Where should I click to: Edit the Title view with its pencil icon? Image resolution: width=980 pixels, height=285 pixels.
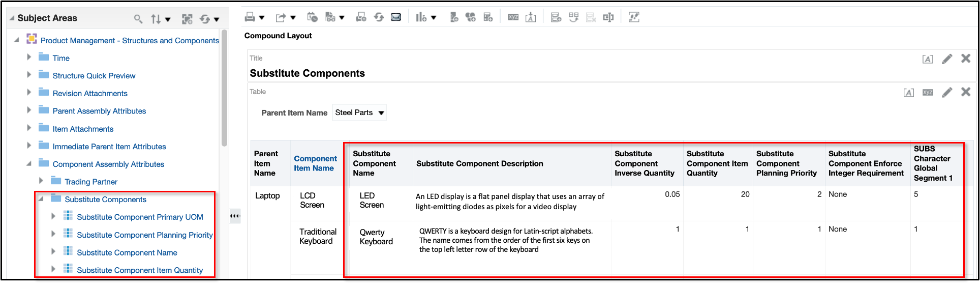pos(947,59)
